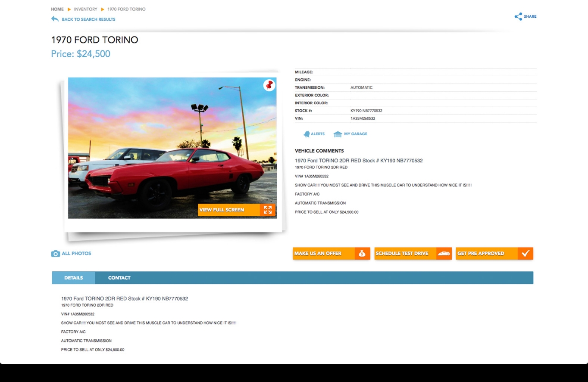The image size is (588, 382).
Task: Click the VIN# line in Details panel
Action: coord(78,314)
